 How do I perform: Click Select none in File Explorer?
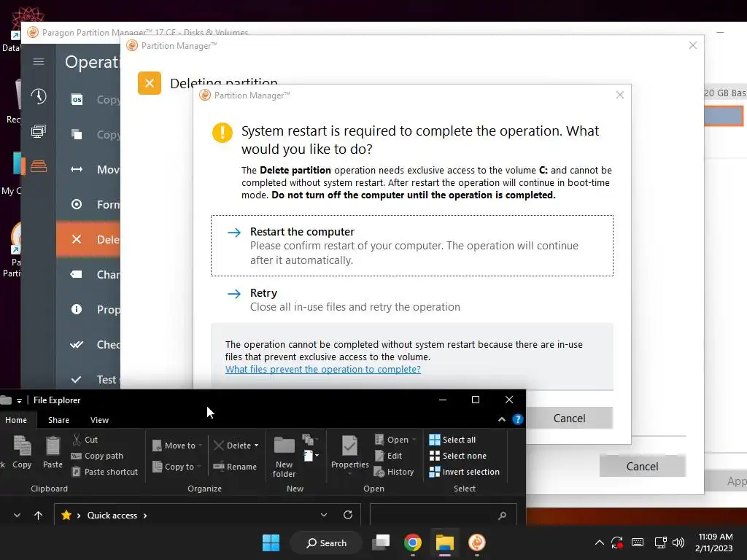(x=458, y=456)
